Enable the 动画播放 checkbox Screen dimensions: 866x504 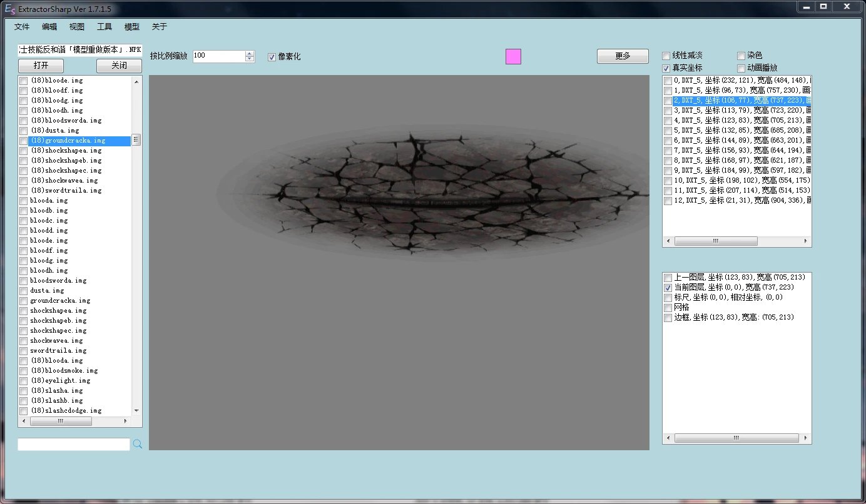(x=741, y=68)
